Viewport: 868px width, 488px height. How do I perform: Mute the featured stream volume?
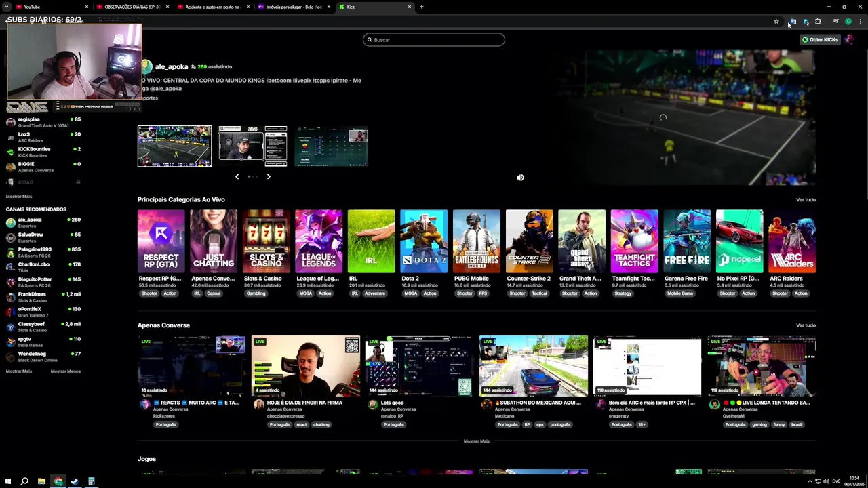pyautogui.click(x=520, y=178)
